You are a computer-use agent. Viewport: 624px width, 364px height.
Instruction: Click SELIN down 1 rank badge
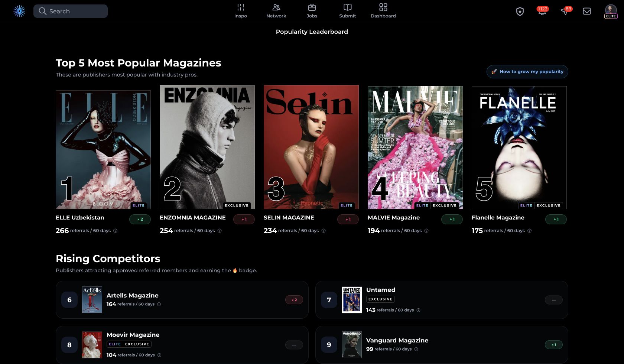pos(348,220)
